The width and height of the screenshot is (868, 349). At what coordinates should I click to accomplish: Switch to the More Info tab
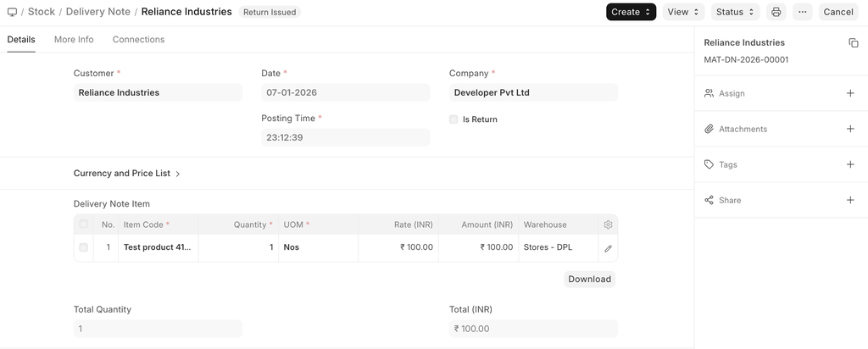click(74, 40)
